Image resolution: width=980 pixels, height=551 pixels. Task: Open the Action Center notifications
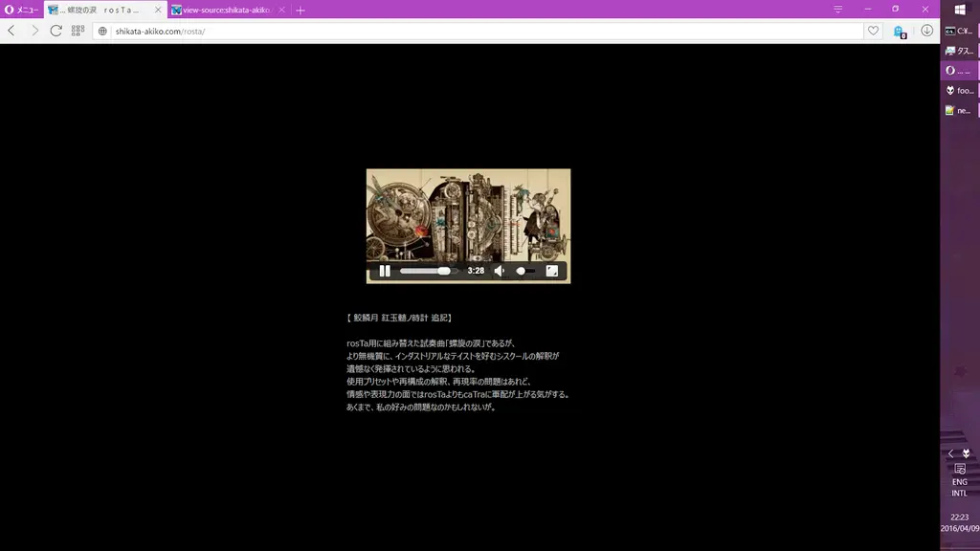coord(960,469)
